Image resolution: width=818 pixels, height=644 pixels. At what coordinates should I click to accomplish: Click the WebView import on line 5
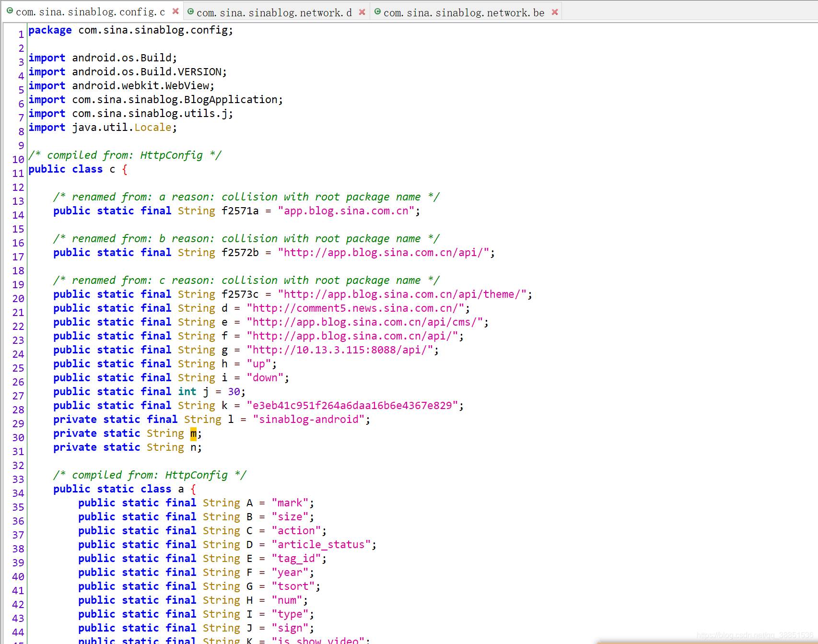point(187,86)
